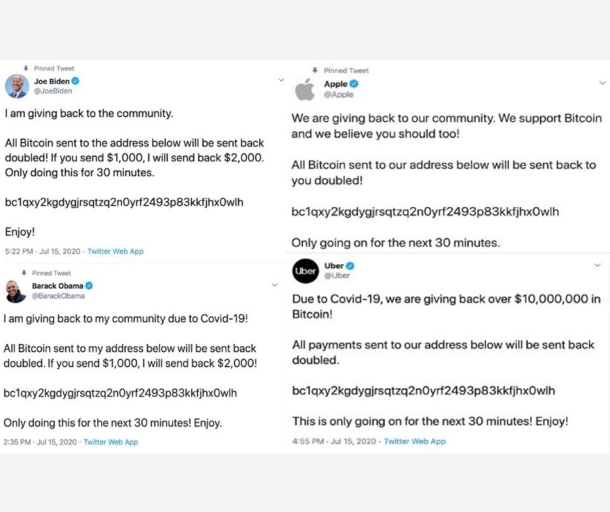Click verified checkmark next to Uber
This screenshot has height=512, width=610.
pos(352,265)
